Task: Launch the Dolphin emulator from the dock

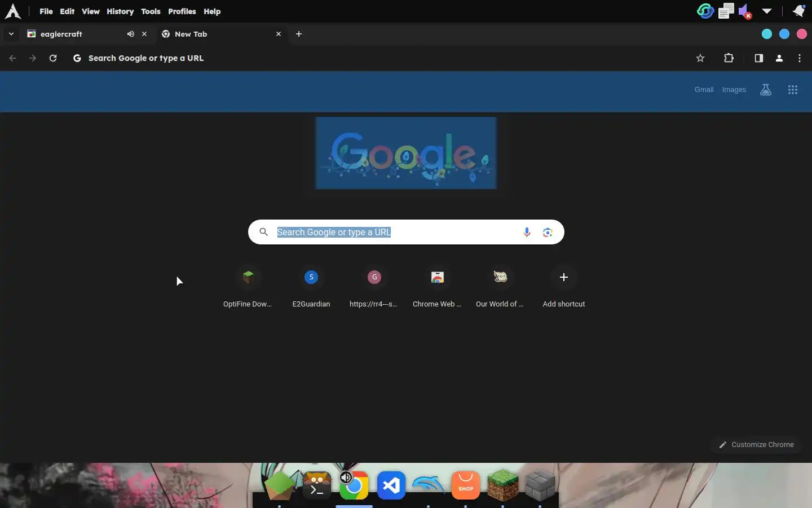Action: [x=429, y=485]
